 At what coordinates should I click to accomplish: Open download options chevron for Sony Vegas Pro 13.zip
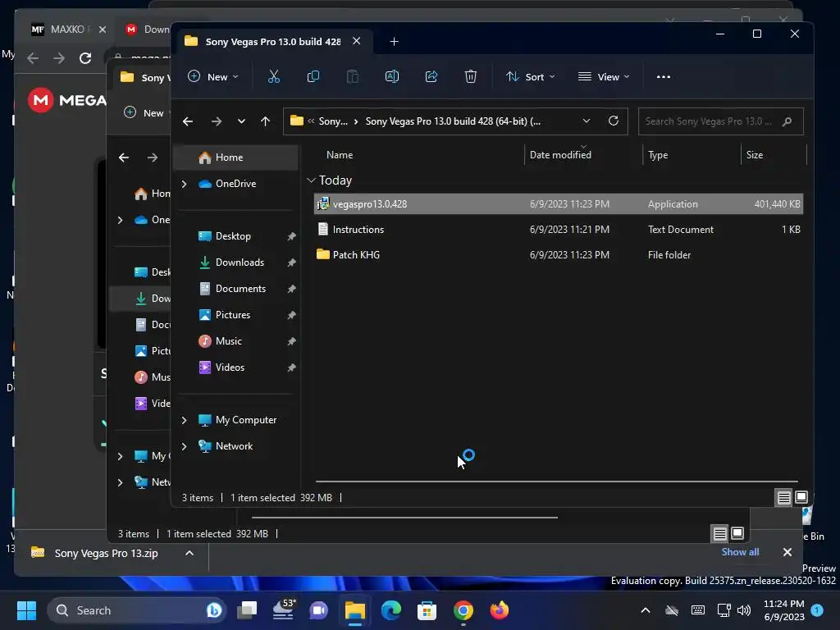[x=189, y=553]
